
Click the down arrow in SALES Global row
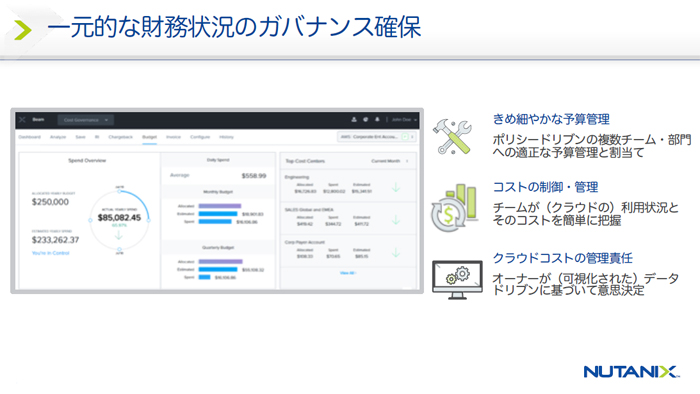(396, 220)
